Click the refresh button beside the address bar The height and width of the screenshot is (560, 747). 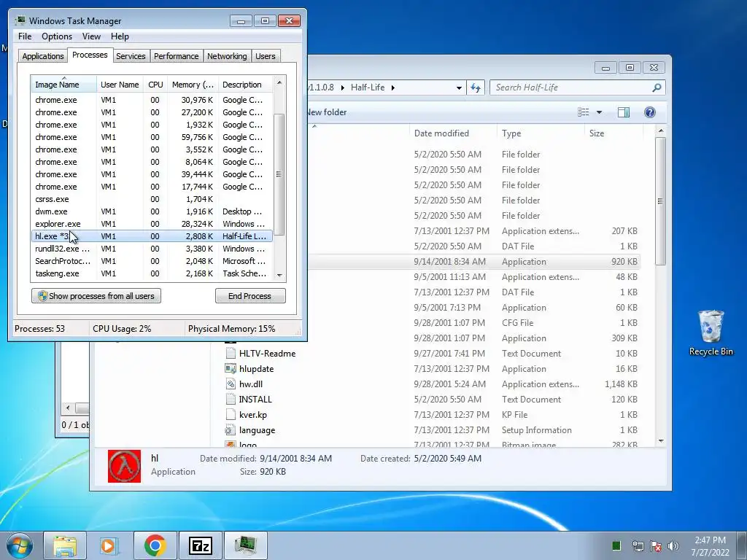coord(476,87)
